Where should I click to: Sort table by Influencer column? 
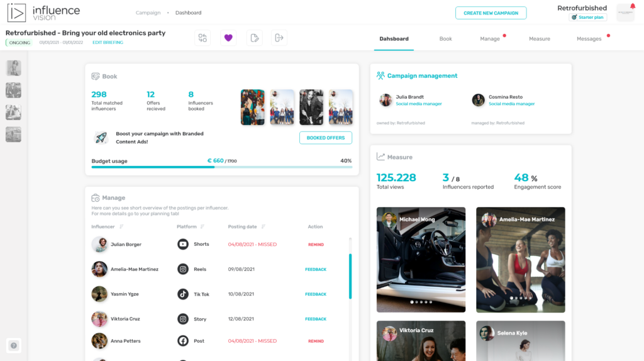pyautogui.click(x=121, y=227)
